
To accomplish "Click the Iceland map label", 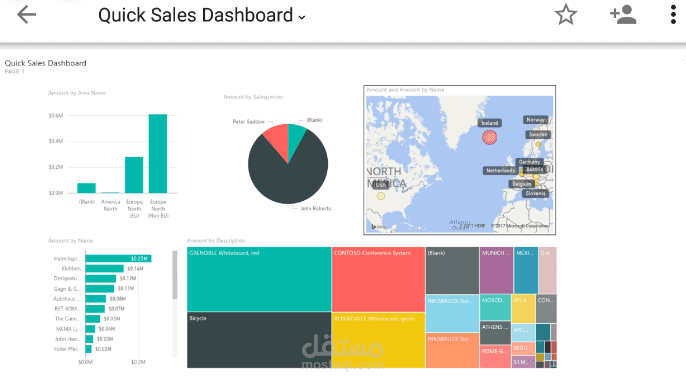I will tap(490, 123).
